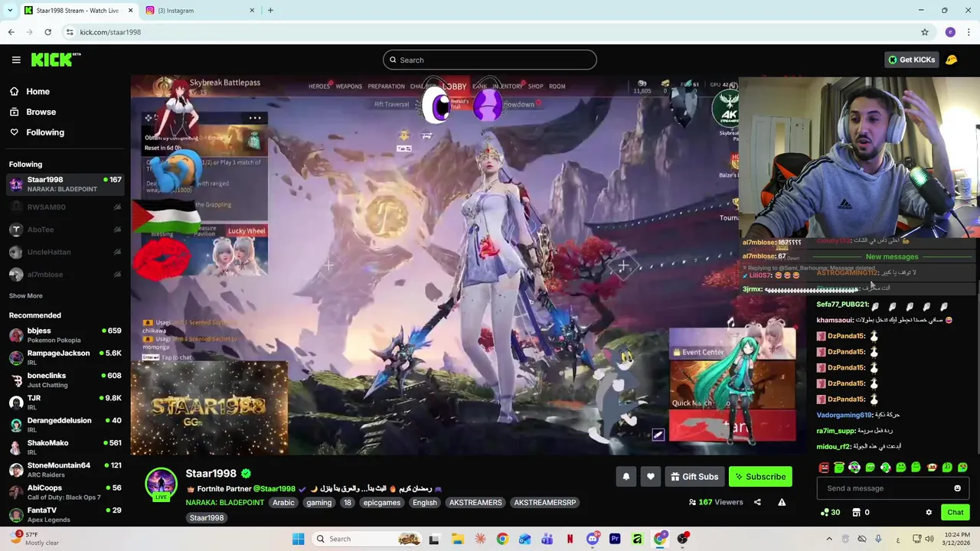The height and width of the screenshot is (551, 980).
Task: Click the address bar kick.com/staar1998
Action: pos(110,32)
